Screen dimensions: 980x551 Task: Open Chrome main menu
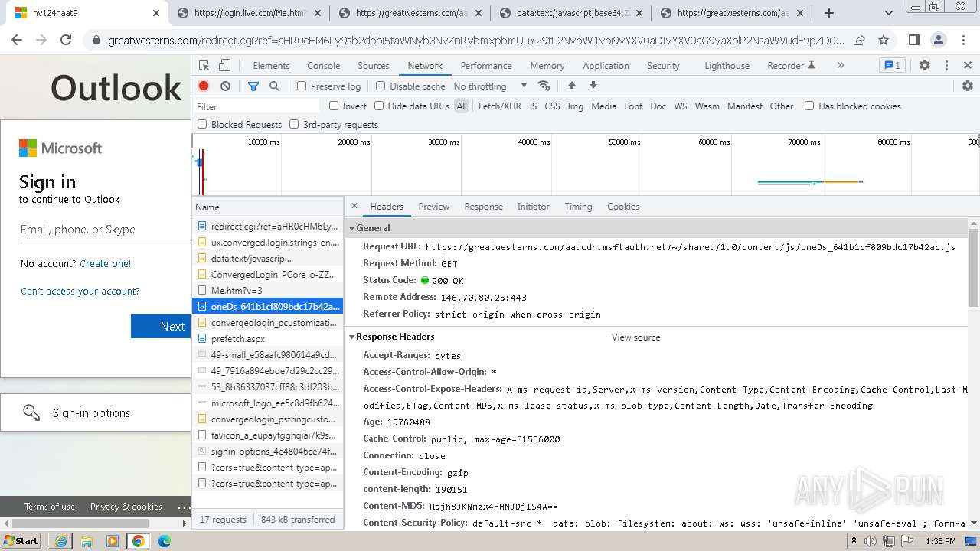962,41
